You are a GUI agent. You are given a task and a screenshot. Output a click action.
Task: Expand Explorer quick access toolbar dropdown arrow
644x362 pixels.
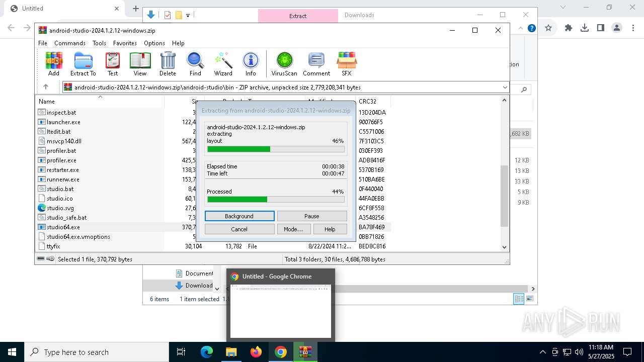(188, 15)
